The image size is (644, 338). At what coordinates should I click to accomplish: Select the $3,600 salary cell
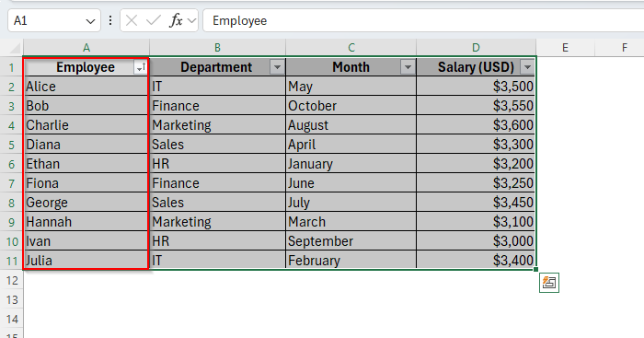(476, 125)
